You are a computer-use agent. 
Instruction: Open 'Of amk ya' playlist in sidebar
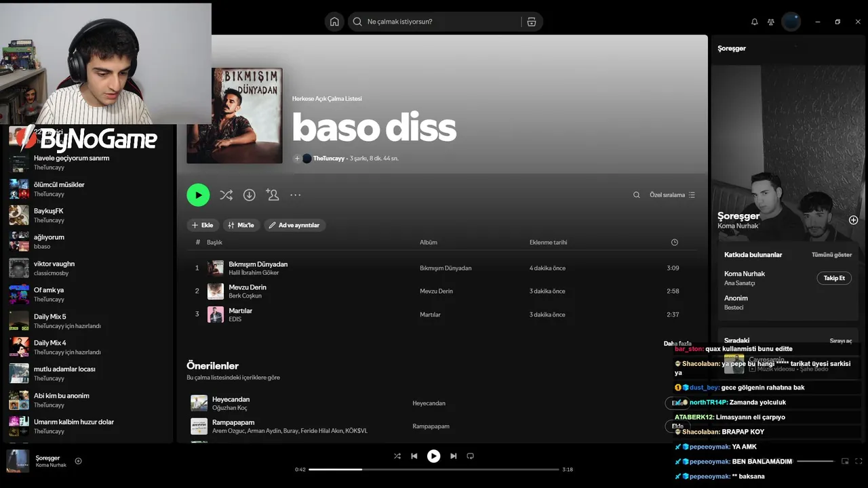point(88,294)
